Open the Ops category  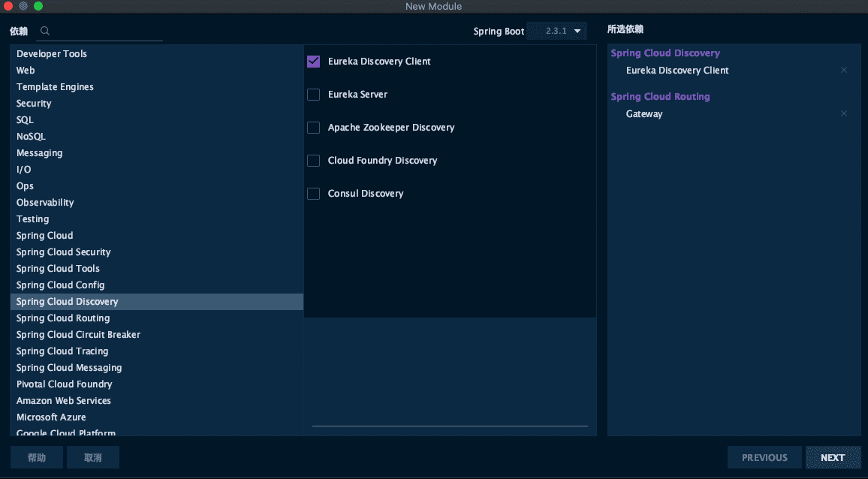click(157, 186)
